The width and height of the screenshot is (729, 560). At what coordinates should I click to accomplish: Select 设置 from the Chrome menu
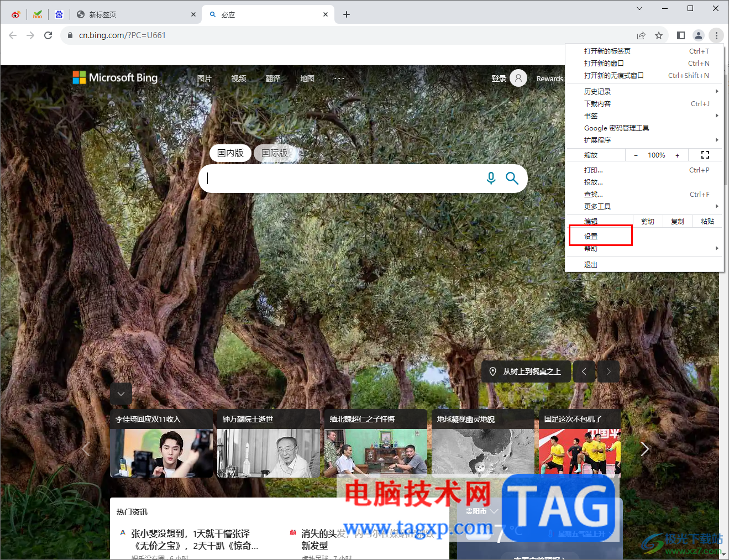[x=590, y=235]
